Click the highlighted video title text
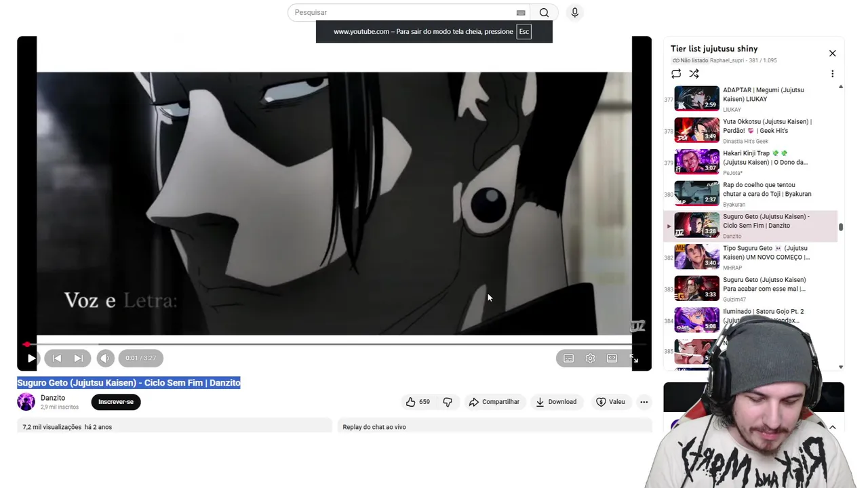 click(129, 383)
